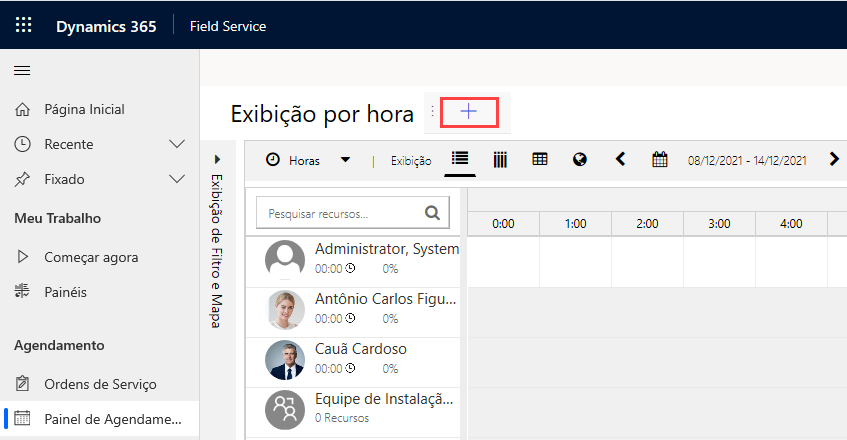Click the 0% utilization for Cauã Cardoso

click(390, 369)
